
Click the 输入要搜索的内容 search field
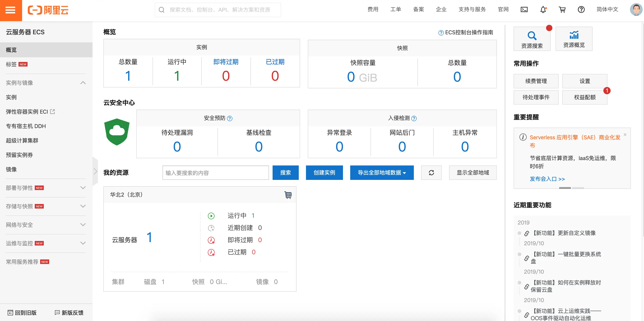[x=215, y=173]
